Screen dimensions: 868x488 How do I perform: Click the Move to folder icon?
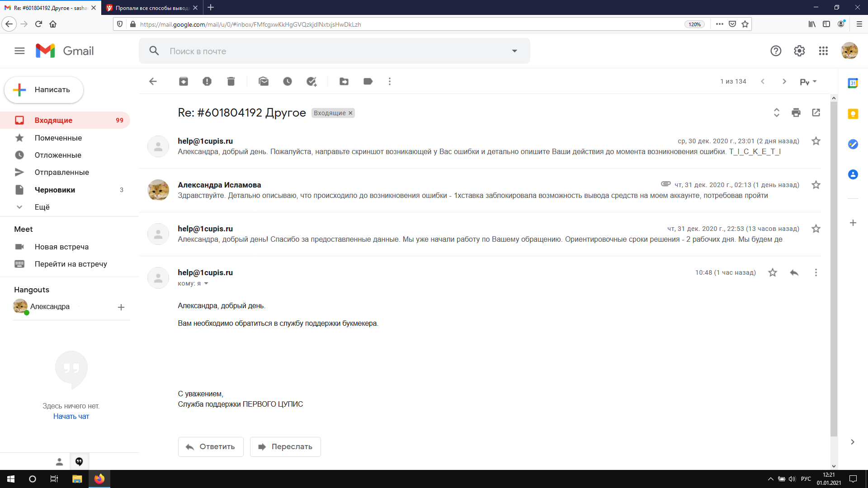pyautogui.click(x=344, y=81)
